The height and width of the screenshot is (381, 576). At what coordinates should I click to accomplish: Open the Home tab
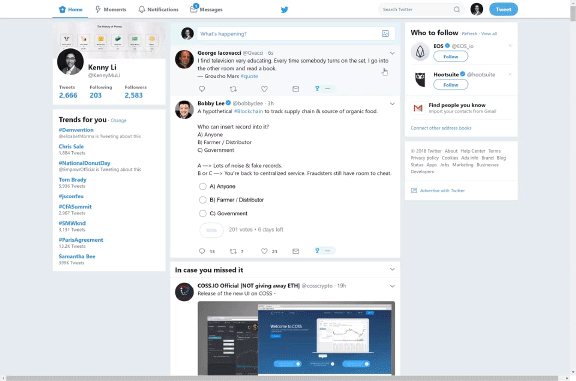point(71,10)
